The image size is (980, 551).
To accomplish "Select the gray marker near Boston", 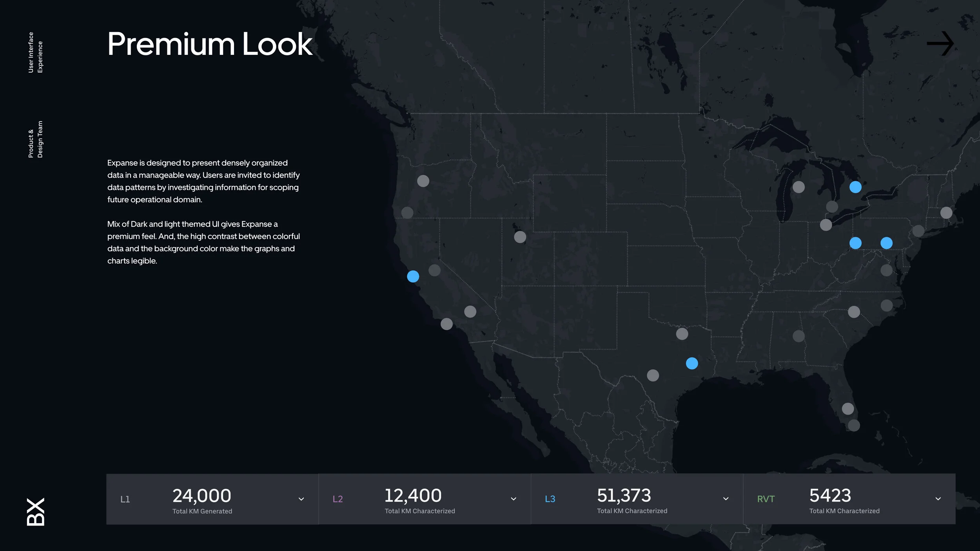I will pyautogui.click(x=946, y=212).
